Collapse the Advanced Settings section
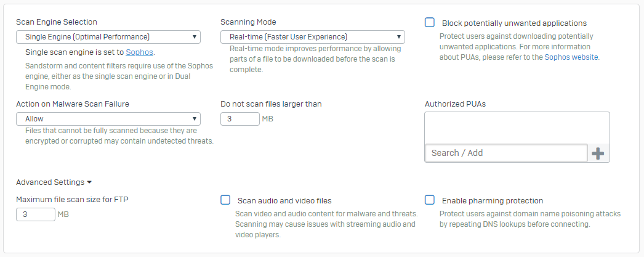644x257 pixels. (54, 182)
